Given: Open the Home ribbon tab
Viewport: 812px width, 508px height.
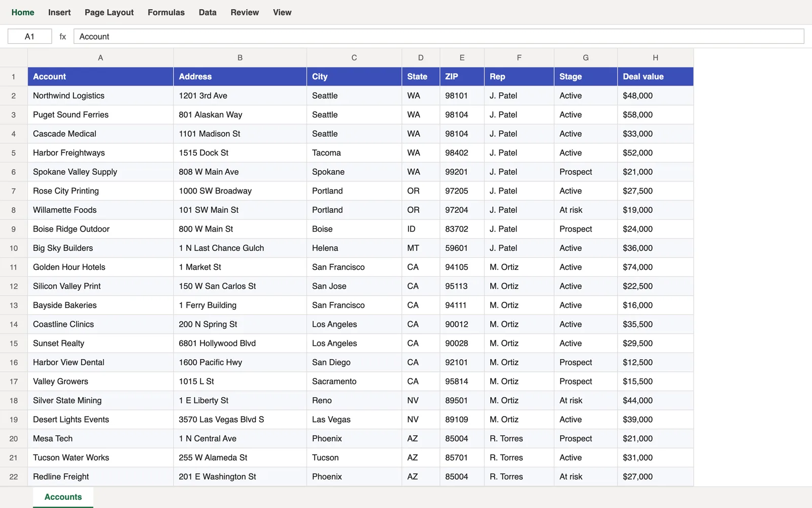Looking at the screenshot, I should click(x=23, y=12).
